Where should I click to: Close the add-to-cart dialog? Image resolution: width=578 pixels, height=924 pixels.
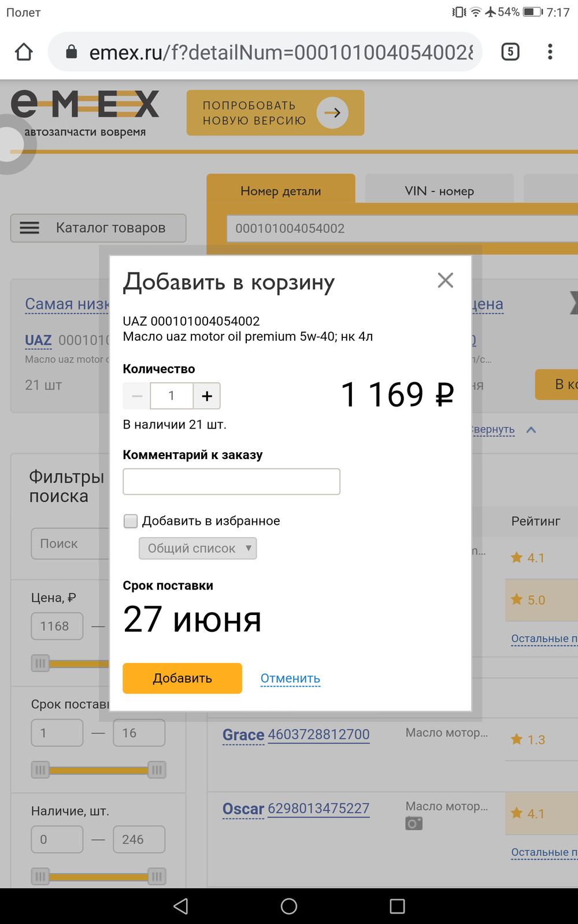445,280
